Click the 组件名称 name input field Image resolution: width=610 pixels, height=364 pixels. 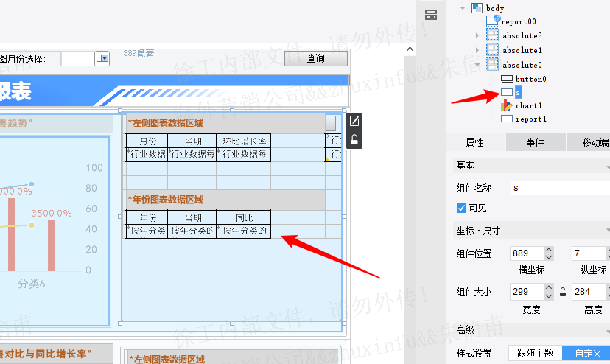coord(560,188)
